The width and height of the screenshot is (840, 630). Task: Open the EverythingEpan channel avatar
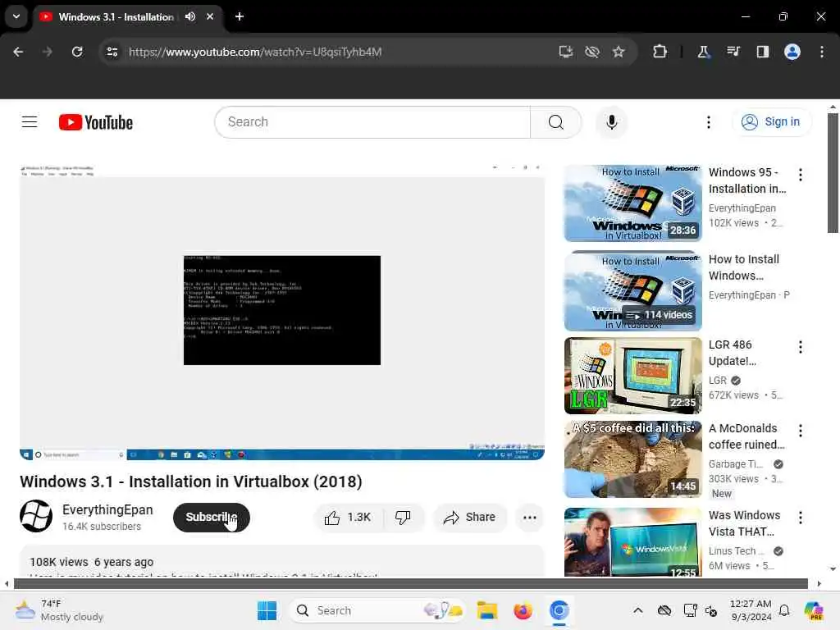pyautogui.click(x=36, y=516)
